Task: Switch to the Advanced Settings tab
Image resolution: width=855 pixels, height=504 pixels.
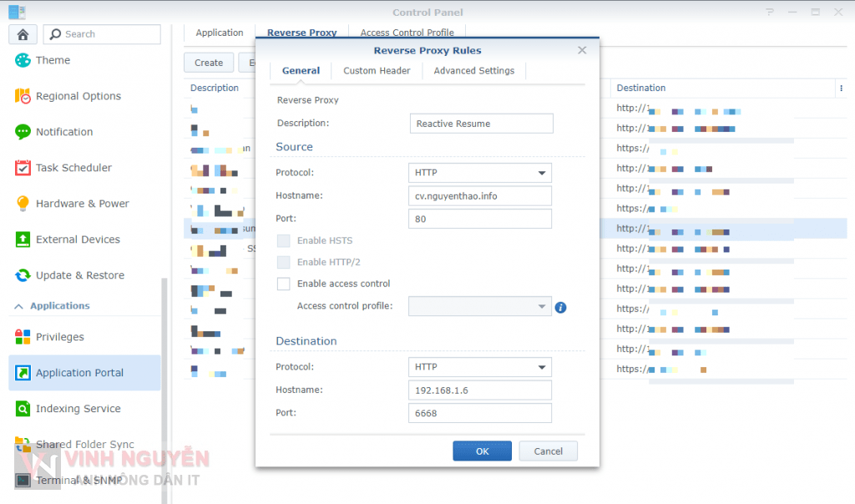Action: [x=473, y=71]
